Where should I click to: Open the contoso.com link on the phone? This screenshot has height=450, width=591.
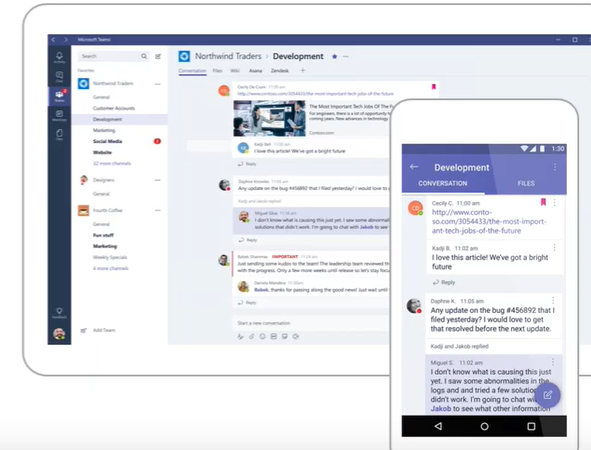click(489, 222)
